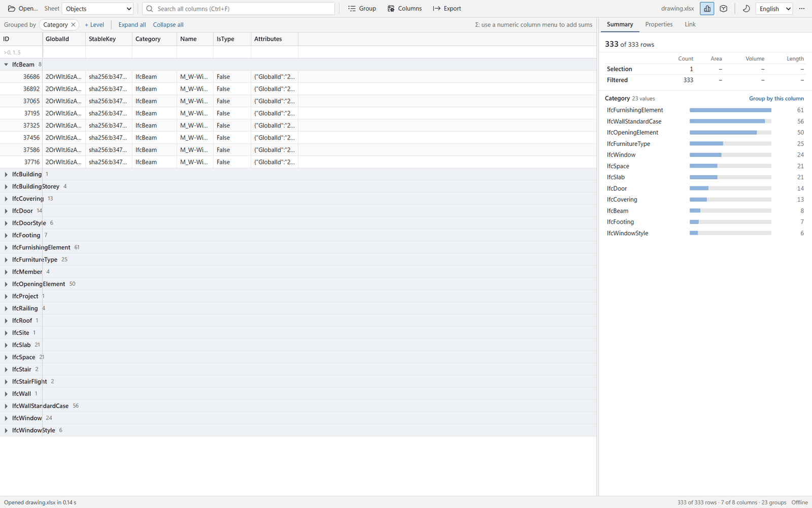812x508 pixels.
Task: Click the IsType column header
Action: pyautogui.click(x=232, y=39)
